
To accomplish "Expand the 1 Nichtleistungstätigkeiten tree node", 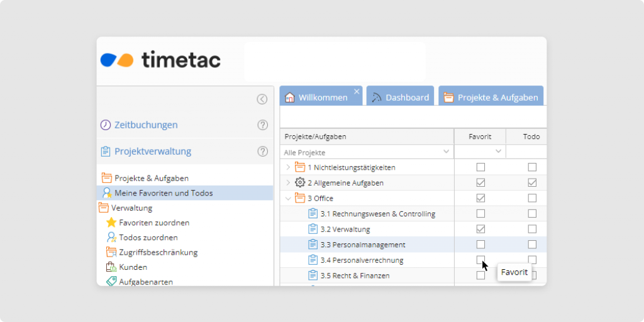I will [288, 167].
